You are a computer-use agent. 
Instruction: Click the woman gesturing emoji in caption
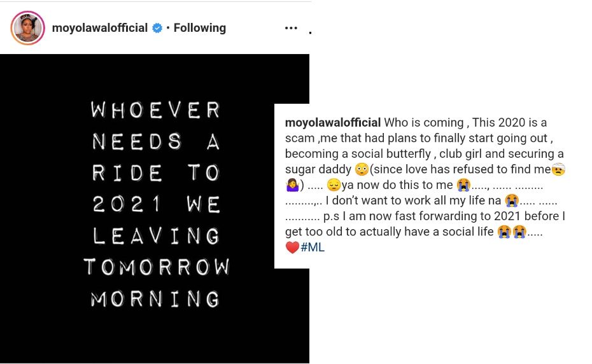coord(292,185)
